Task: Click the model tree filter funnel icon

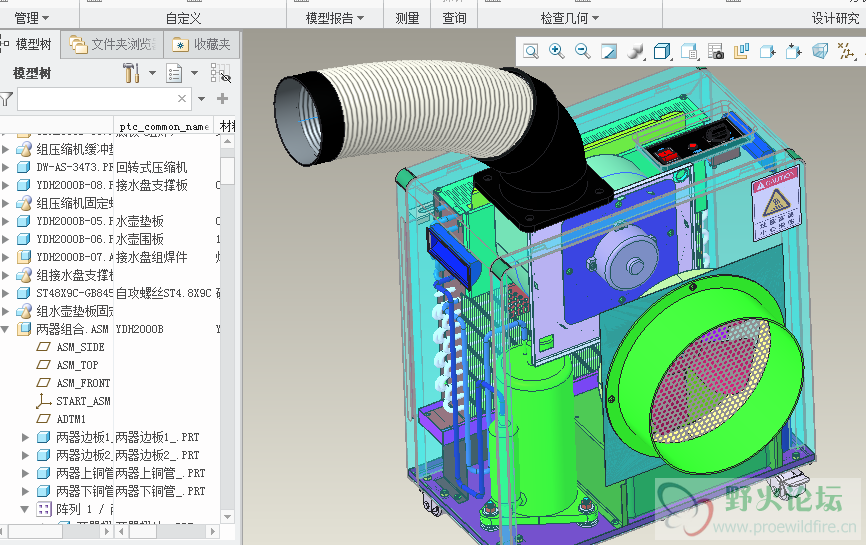Action: point(7,99)
